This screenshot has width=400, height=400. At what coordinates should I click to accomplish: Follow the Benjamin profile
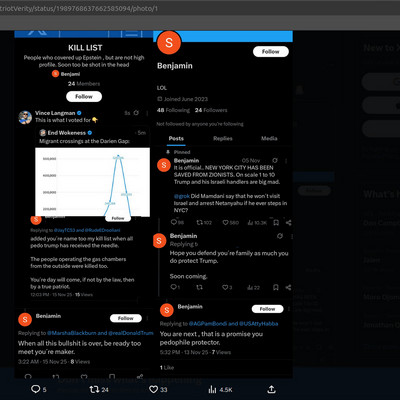coord(271,52)
